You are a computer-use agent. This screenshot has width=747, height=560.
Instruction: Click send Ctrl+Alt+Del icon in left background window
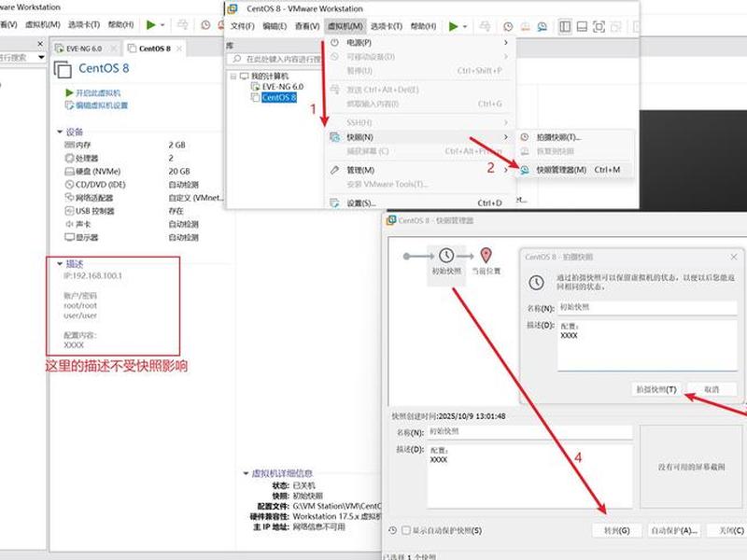[182, 25]
